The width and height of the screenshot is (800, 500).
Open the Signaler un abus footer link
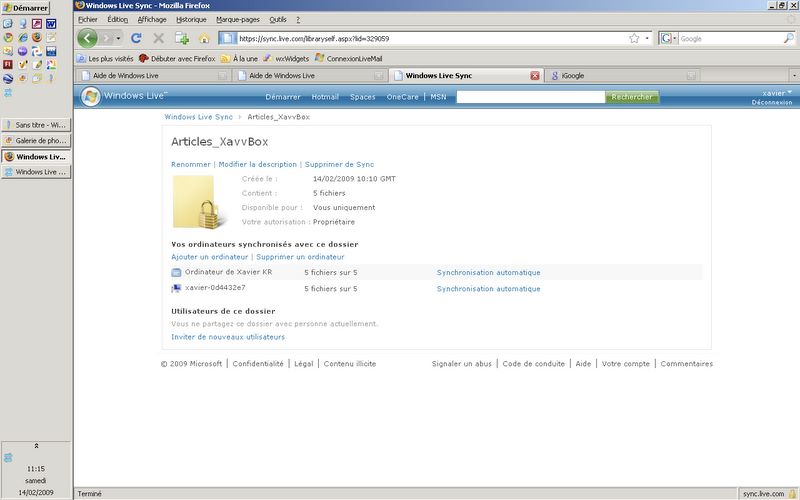click(462, 364)
